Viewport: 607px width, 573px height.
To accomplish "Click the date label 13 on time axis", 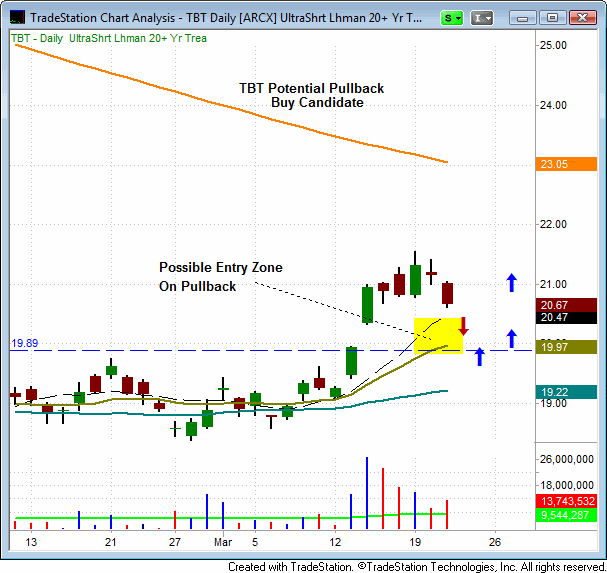I will (31, 542).
